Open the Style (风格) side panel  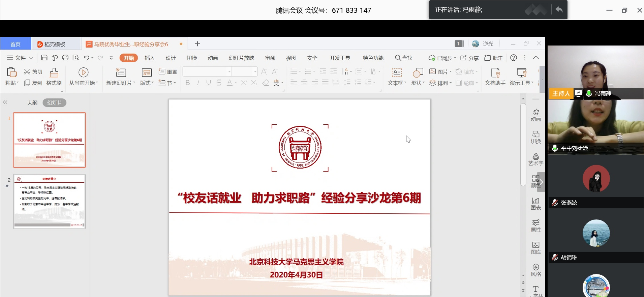(x=536, y=270)
